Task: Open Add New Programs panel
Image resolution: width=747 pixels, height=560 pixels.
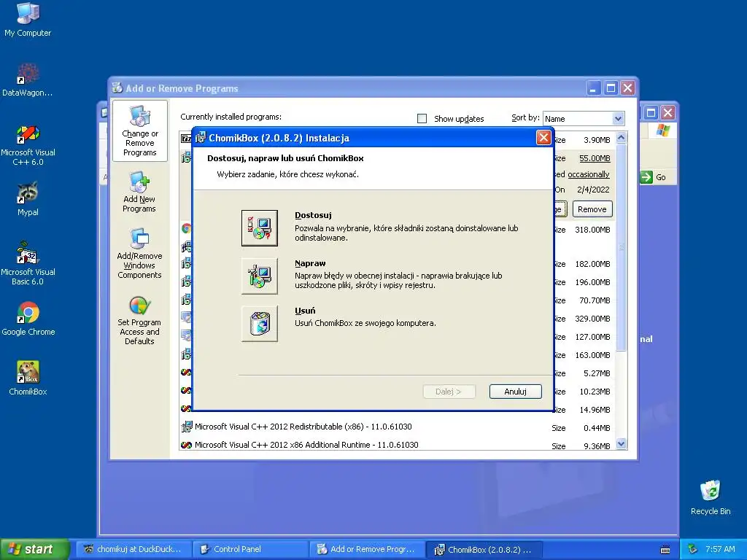Action: [x=139, y=192]
